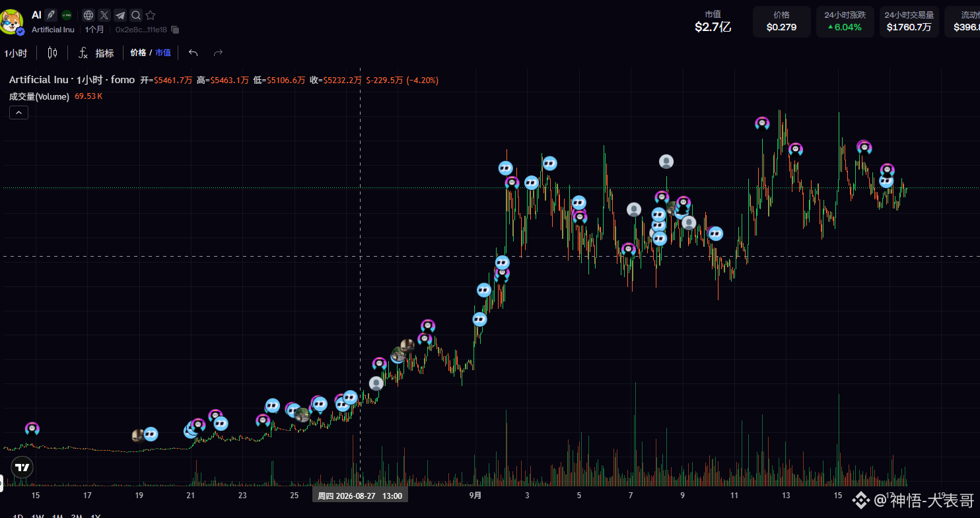Click the feather icon next to AI
Screen dimensions: 980x518
[51, 15]
